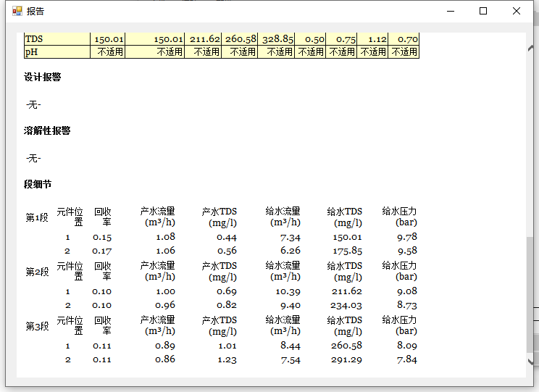Maximize the 报告 window
The height and width of the screenshot is (392, 539).
click(483, 11)
